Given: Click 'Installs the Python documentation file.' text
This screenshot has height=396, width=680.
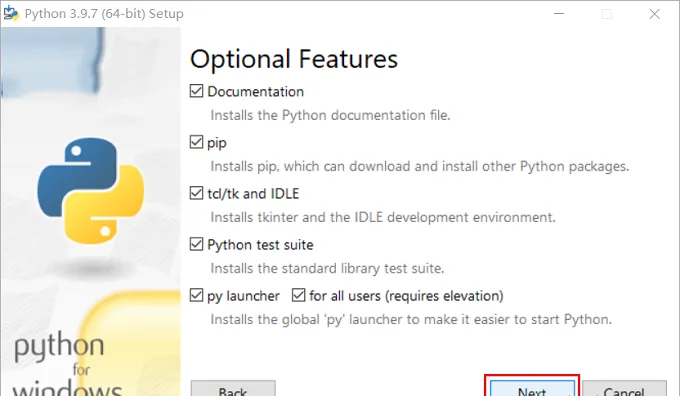Looking at the screenshot, I should tap(330, 115).
